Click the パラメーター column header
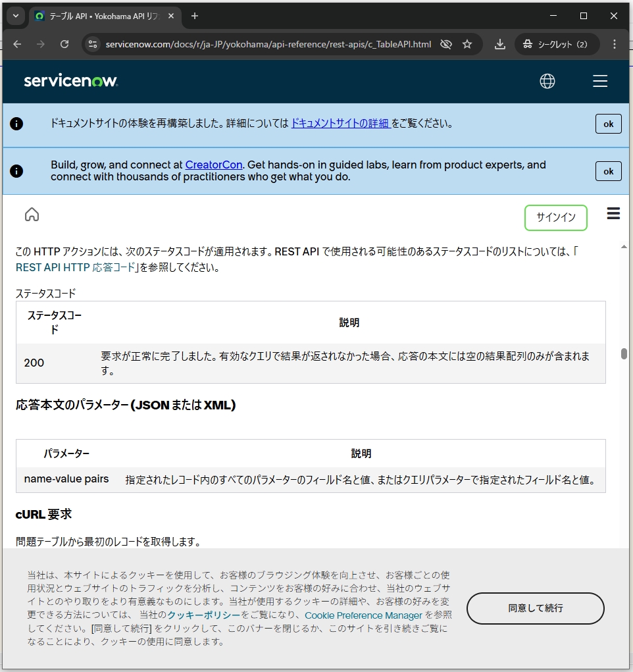633x672 pixels. tap(66, 453)
